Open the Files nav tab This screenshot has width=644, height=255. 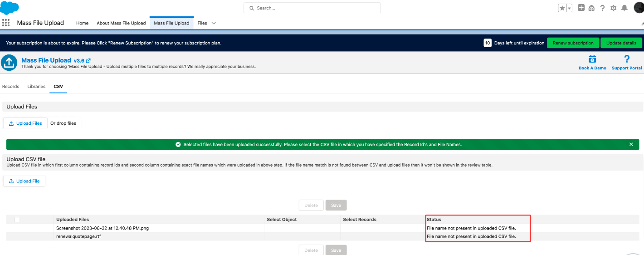pos(202,23)
